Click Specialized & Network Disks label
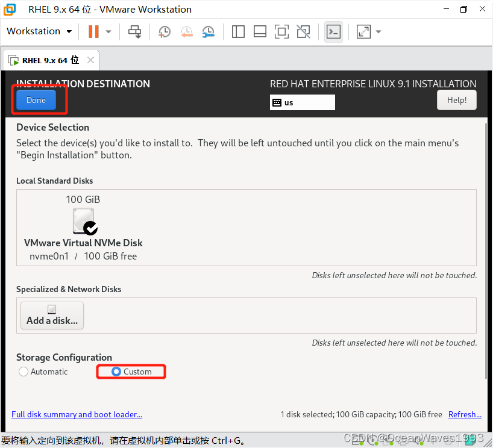493x448 pixels. [69, 289]
